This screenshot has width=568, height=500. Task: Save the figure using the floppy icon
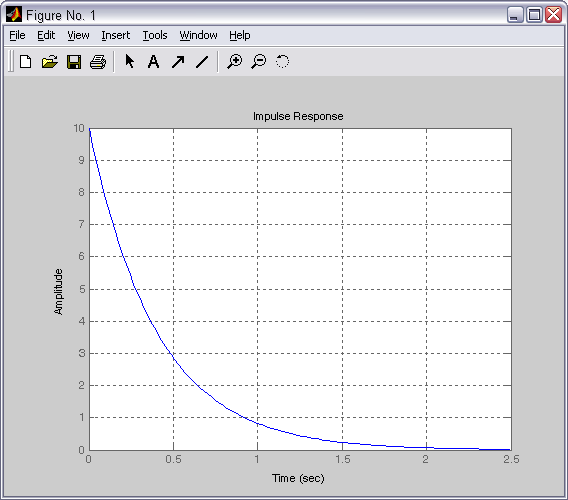tap(74, 62)
